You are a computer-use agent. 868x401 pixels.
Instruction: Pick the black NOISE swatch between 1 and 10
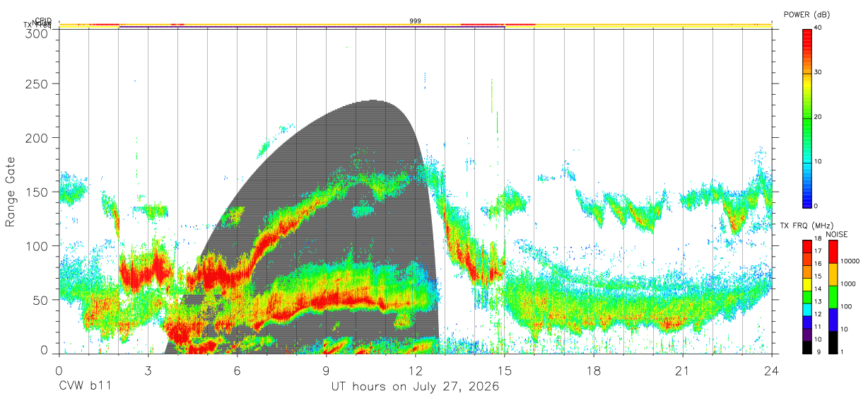point(832,342)
